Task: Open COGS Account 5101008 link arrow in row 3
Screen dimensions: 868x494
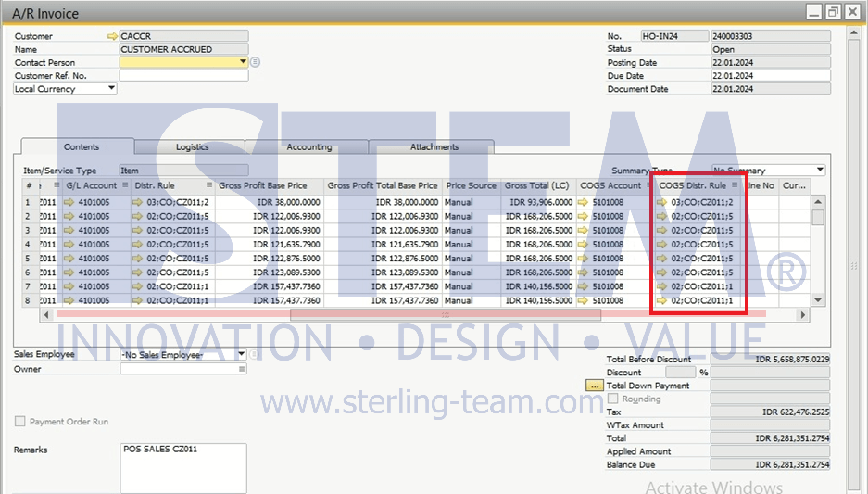Action: (584, 230)
